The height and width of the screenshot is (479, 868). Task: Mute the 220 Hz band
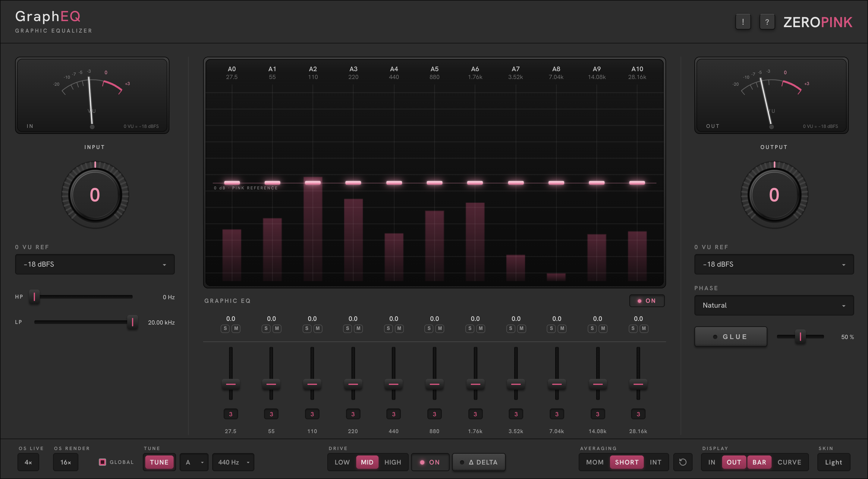[x=359, y=328]
